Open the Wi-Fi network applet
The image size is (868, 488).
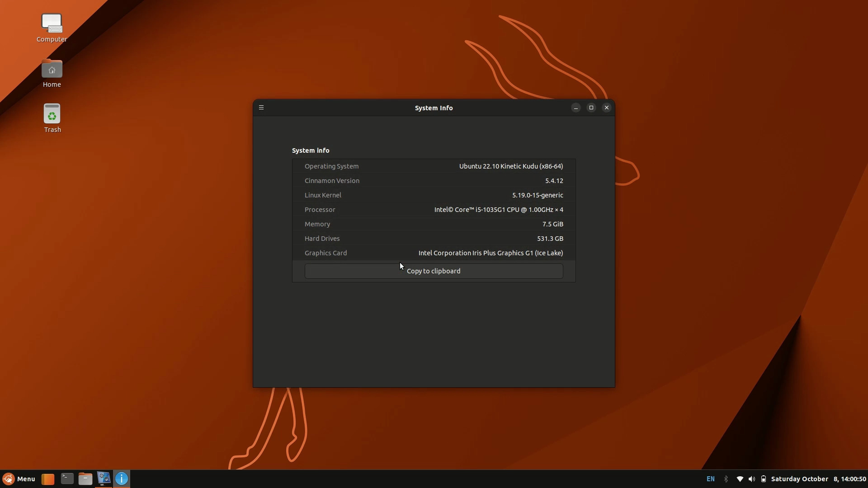coord(740,479)
